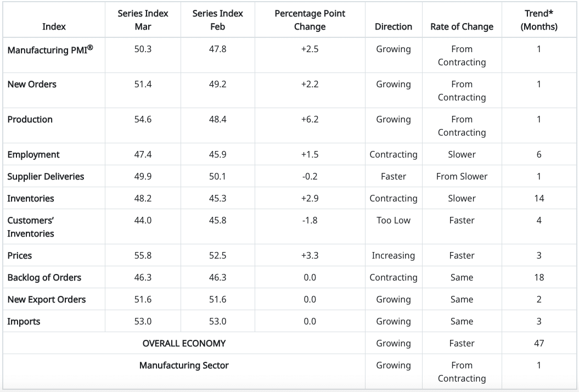Click the Trend (Months) column header
Image resolution: width=579 pixels, height=392 pixels.
538,20
